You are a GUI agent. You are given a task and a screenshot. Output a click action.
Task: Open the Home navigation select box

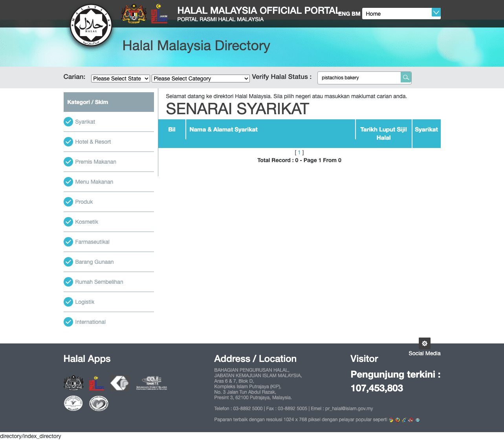point(401,13)
